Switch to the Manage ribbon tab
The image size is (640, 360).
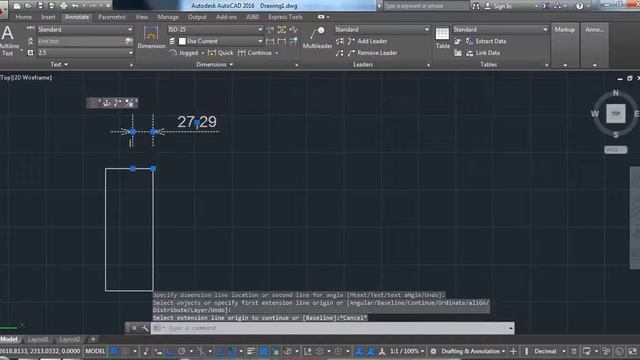click(x=168, y=17)
